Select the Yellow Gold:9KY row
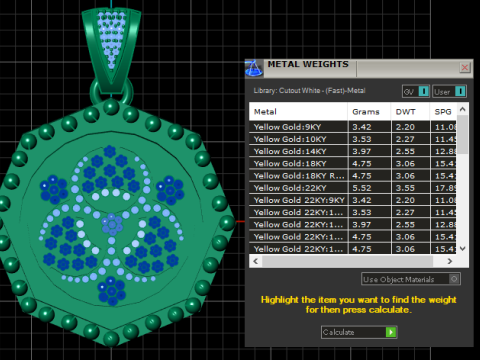The height and width of the screenshot is (360, 480). (353, 127)
